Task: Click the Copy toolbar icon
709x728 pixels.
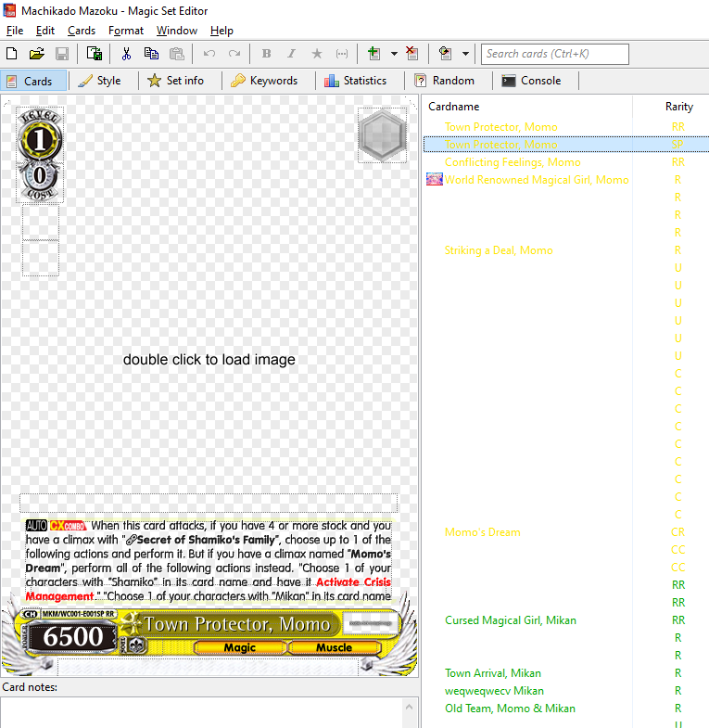Action: click(x=151, y=54)
